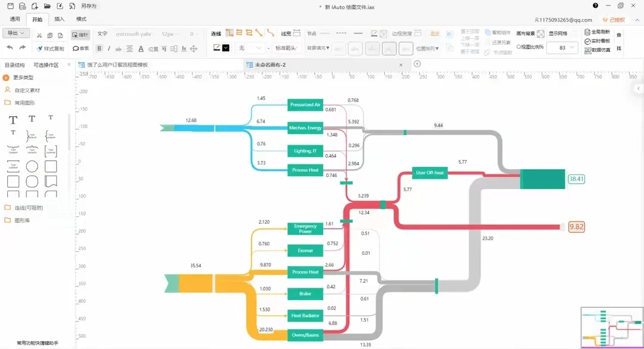Click the save file icon in title bar
Viewport: 644px width, 349px height.
coord(11,6)
